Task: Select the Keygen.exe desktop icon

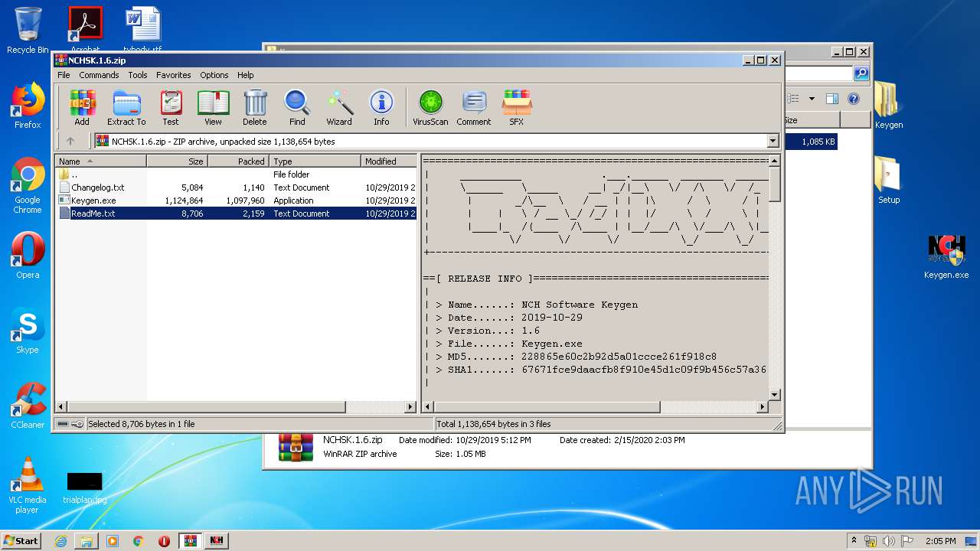Action: click(946, 256)
